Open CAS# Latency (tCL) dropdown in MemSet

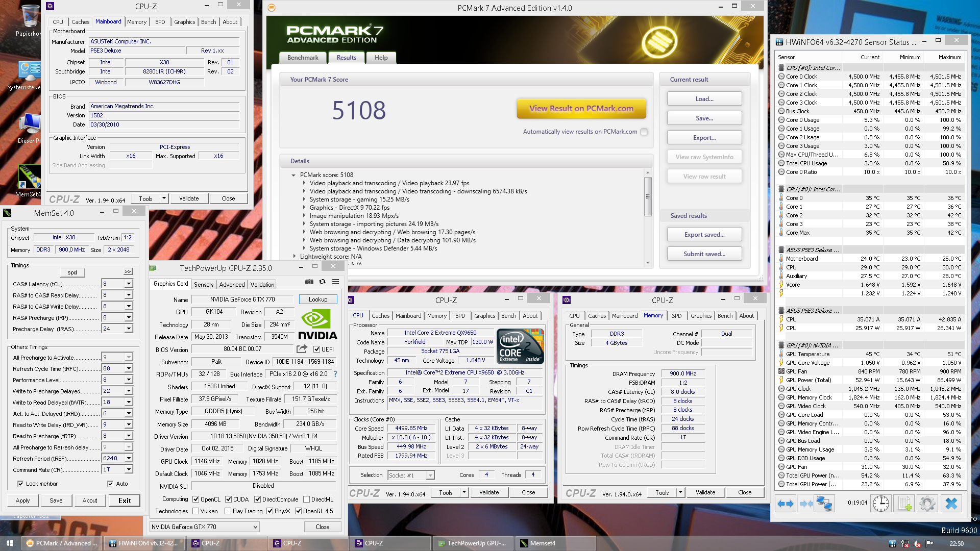coord(129,284)
